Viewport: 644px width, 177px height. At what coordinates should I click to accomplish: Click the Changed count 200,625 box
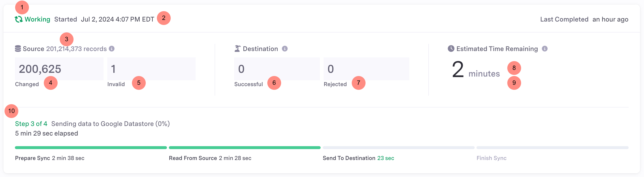pyautogui.click(x=59, y=69)
